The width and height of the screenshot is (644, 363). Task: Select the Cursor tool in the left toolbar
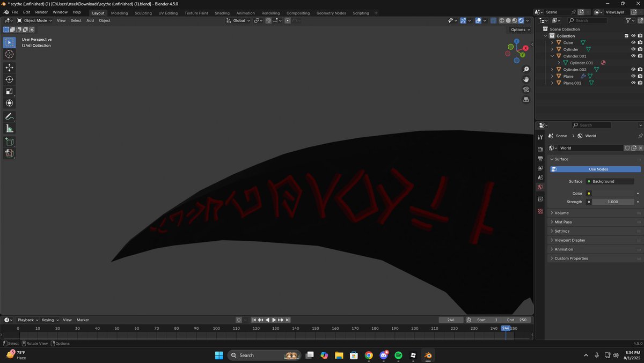9,54
